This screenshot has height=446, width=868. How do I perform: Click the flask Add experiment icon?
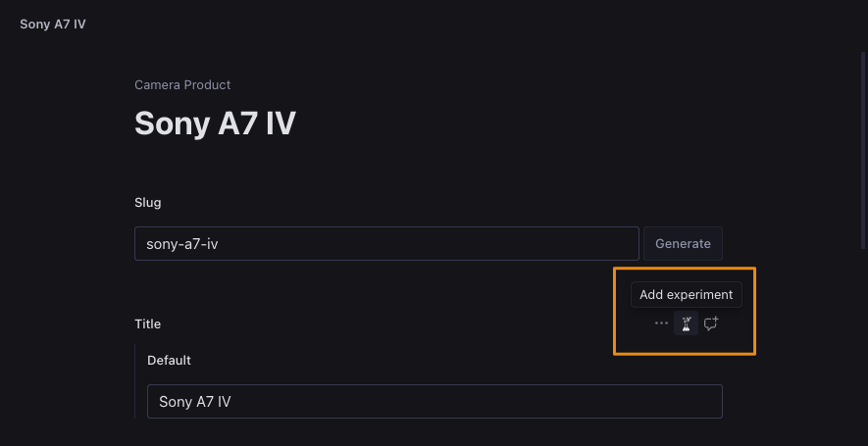click(687, 323)
